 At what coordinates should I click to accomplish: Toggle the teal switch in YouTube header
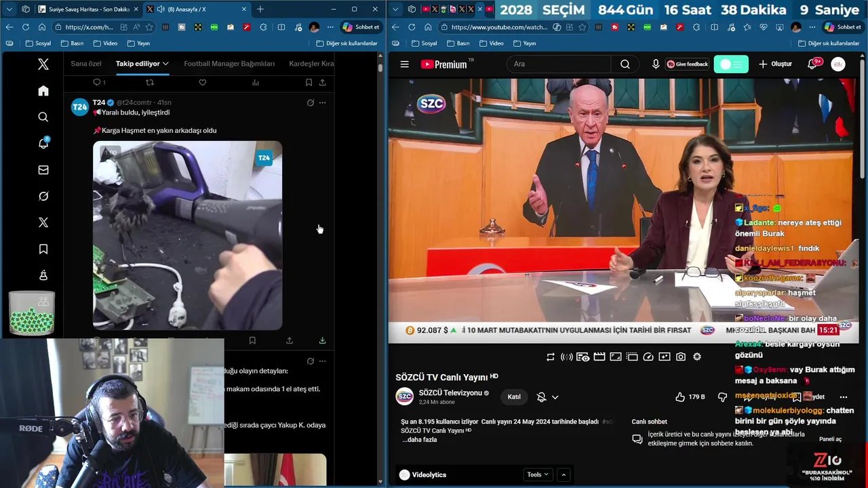coord(731,64)
